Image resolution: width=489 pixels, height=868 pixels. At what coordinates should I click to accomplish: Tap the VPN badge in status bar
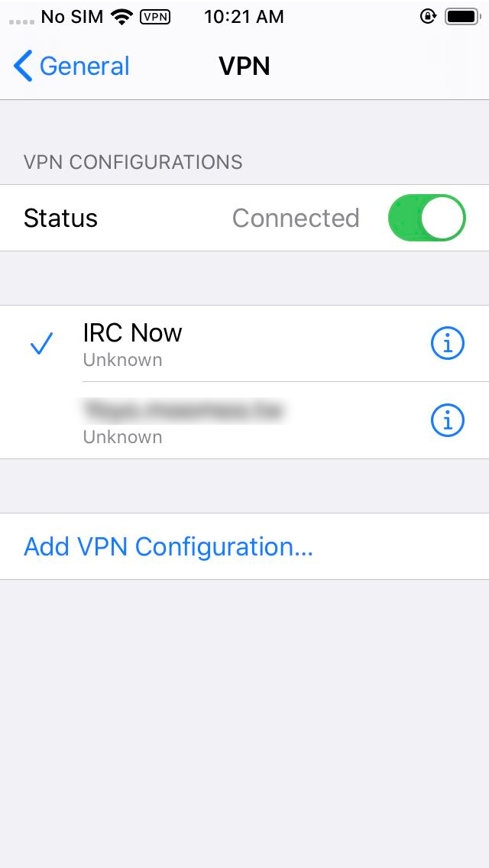pos(155,17)
